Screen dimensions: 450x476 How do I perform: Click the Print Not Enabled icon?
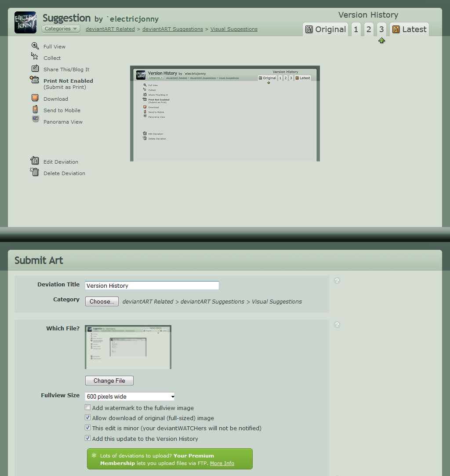click(x=35, y=80)
